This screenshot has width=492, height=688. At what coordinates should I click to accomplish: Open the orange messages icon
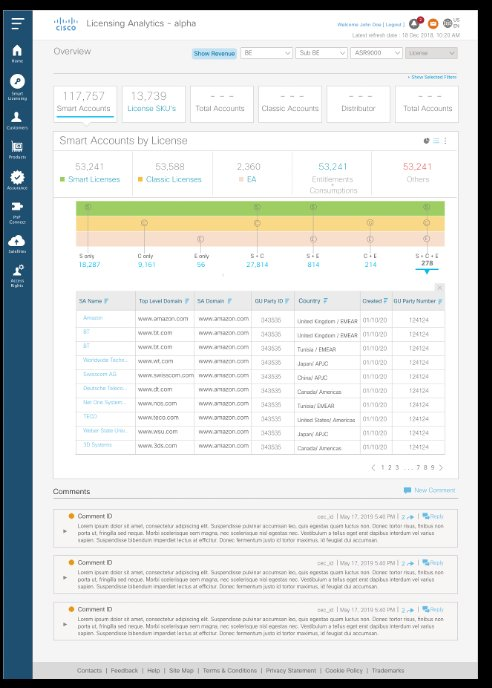tap(433, 23)
